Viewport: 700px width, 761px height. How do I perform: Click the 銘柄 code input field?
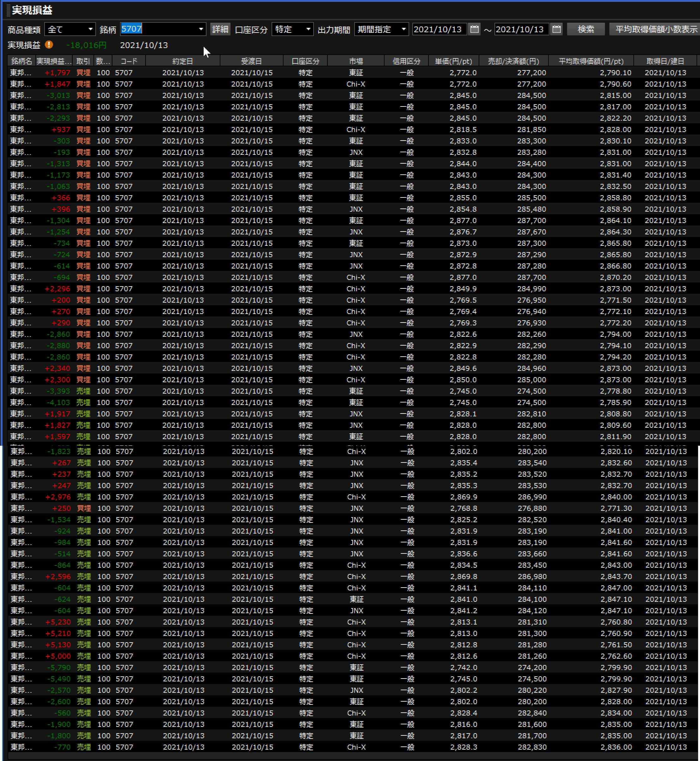[159, 29]
